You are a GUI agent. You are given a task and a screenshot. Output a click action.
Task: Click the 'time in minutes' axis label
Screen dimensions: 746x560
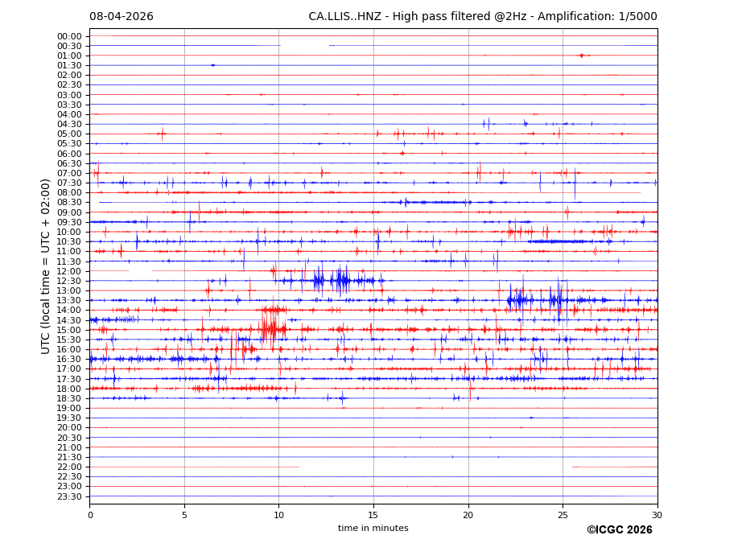[x=373, y=529]
